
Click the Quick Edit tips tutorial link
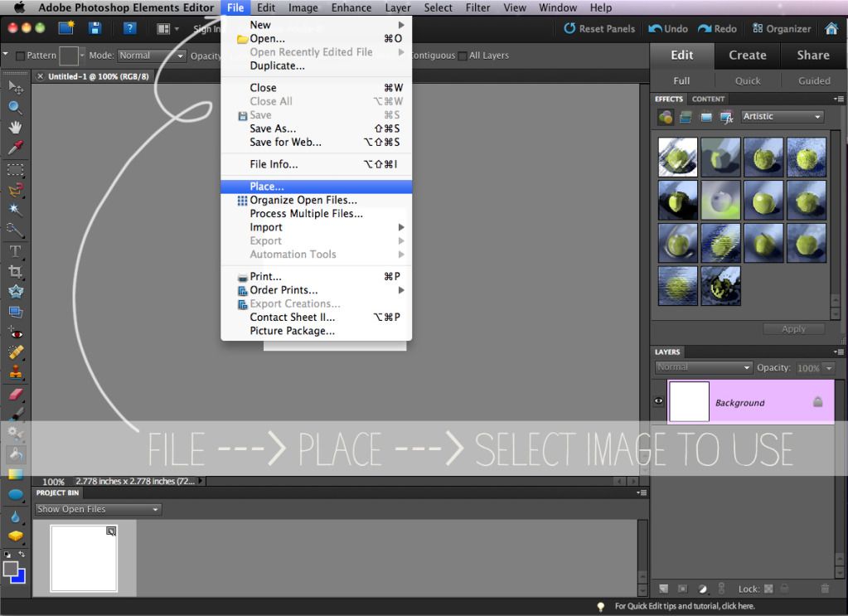click(x=685, y=606)
